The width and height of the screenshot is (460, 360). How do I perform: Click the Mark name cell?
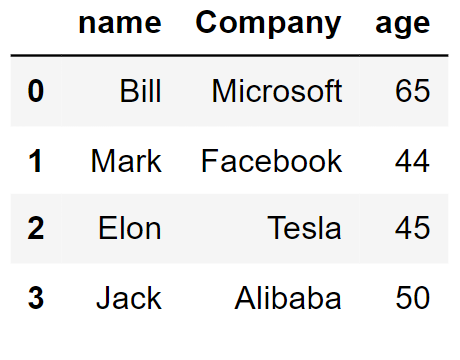click(126, 161)
